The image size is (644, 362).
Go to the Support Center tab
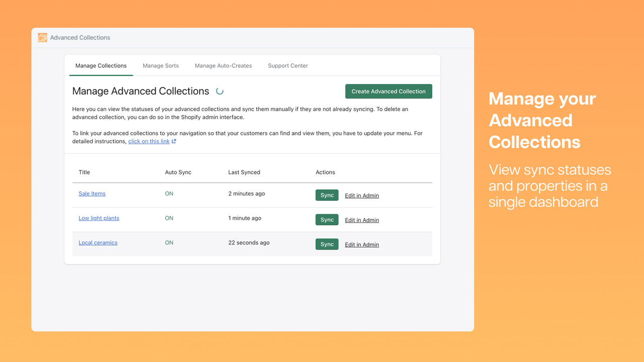tap(287, 65)
